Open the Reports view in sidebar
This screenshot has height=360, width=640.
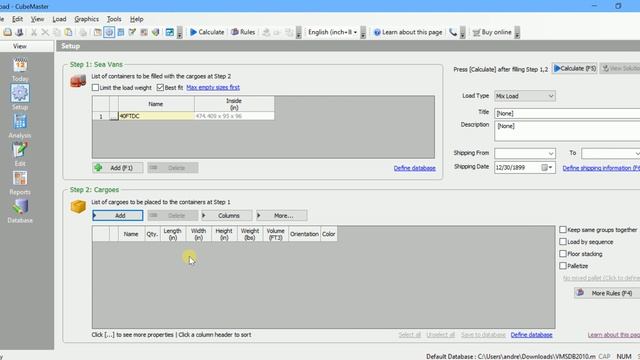[x=20, y=182]
